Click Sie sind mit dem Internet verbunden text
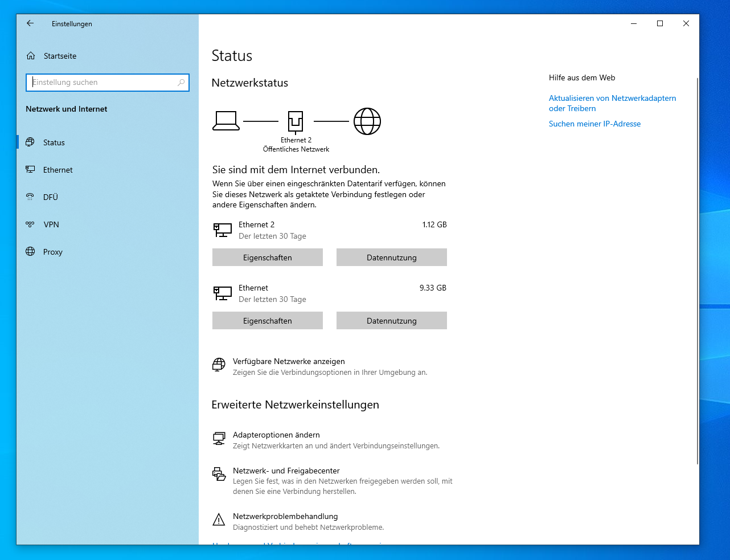 point(296,170)
